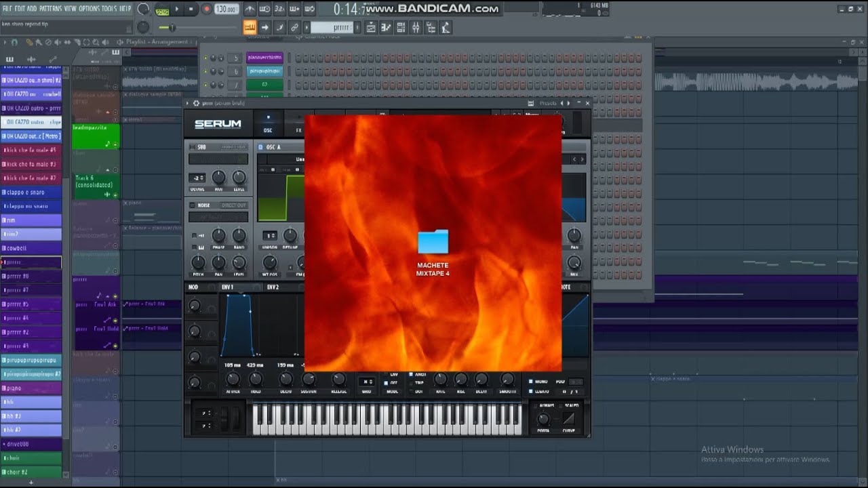The image size is (868, 488).
Task: Click Serum OSC A WT POS knob
Action: tap(270, 263)
